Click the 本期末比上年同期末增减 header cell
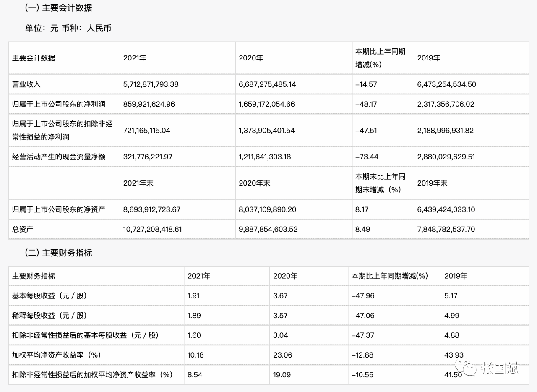Image resolution: width=537 pixels, height=392 pixels. pyautogui.click(x=381, y=183)
